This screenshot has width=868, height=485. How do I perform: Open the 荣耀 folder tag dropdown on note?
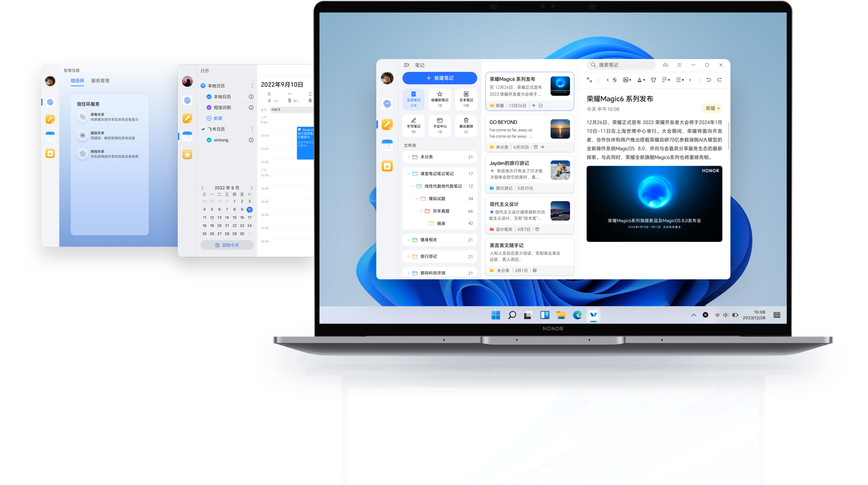point(712,108)
